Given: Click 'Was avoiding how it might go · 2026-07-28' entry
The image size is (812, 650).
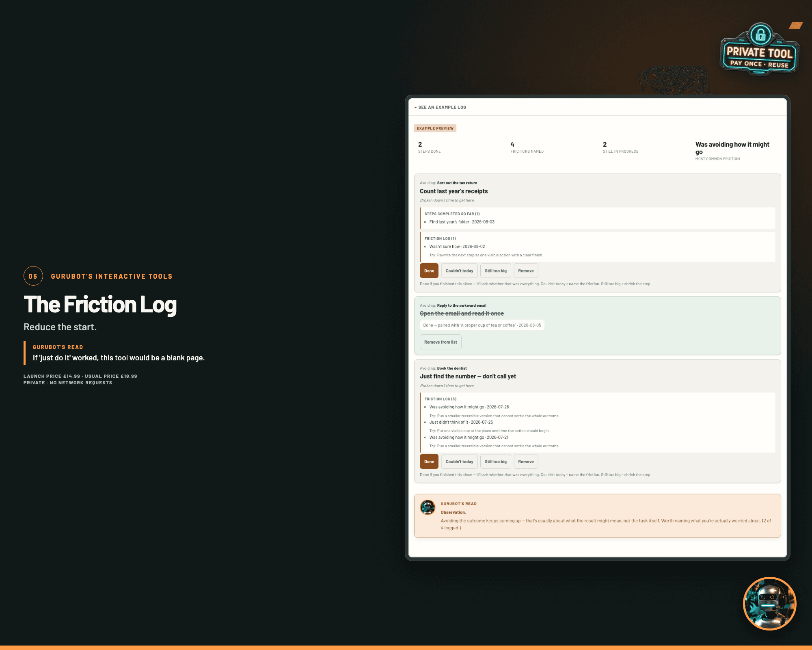Looking at the screenshot, I should coord(469,407).
